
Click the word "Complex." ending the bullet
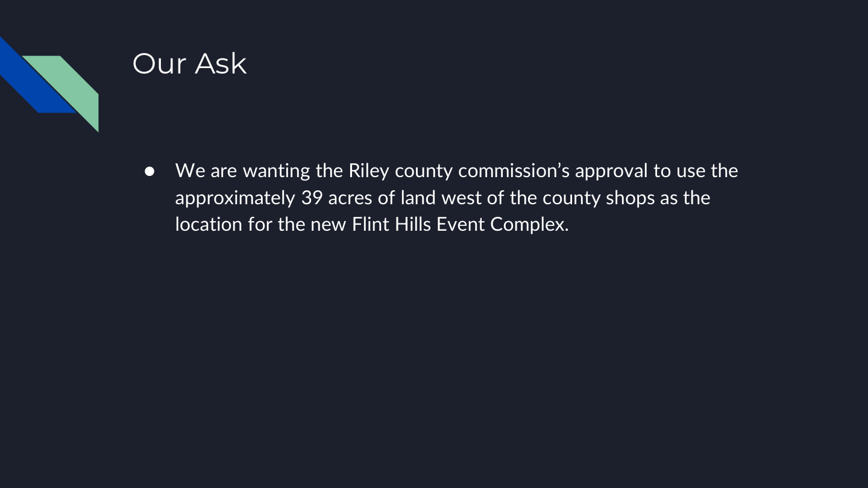pyautogui.click(x=530, y=224)
